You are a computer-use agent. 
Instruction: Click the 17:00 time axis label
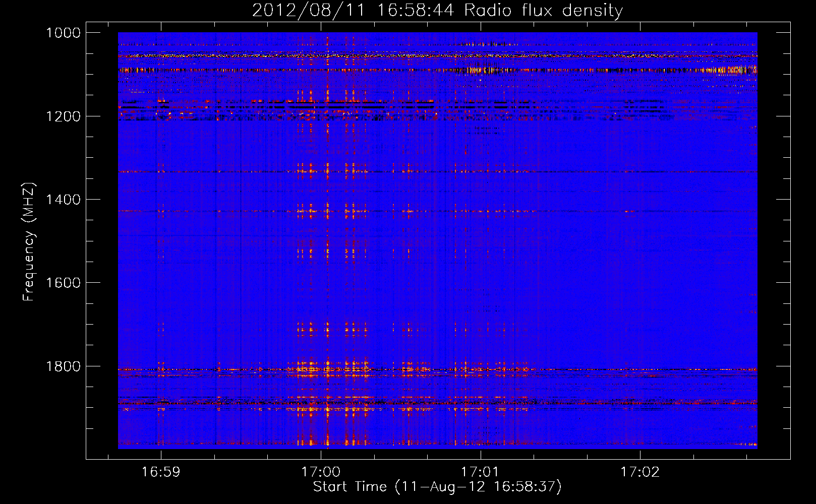[321, 472]
